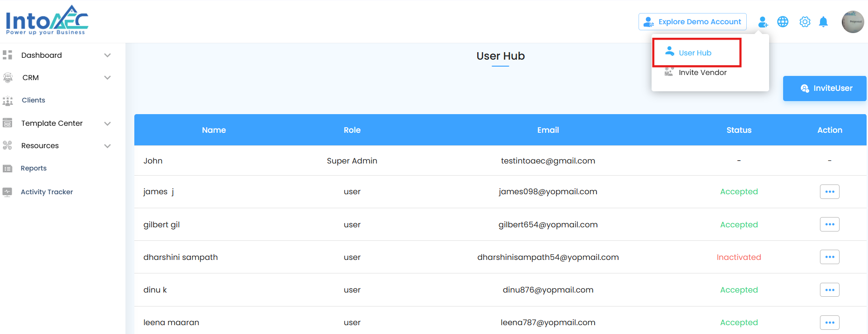Viewport: 868px width, 334px height.
Task: Click the Activity Tracker sidebar icon
Action: click(7, 192)
